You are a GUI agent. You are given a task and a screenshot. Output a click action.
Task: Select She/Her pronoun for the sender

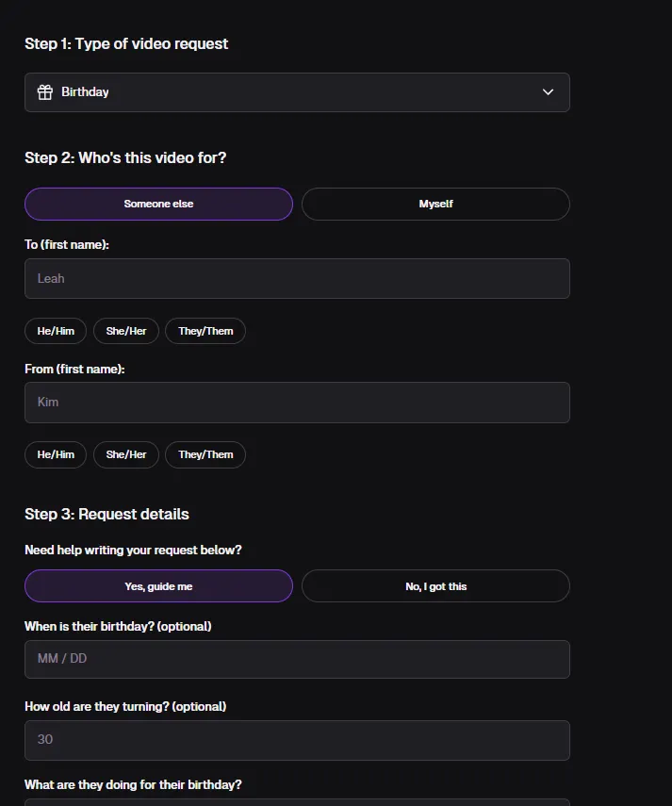click(126, 454)
